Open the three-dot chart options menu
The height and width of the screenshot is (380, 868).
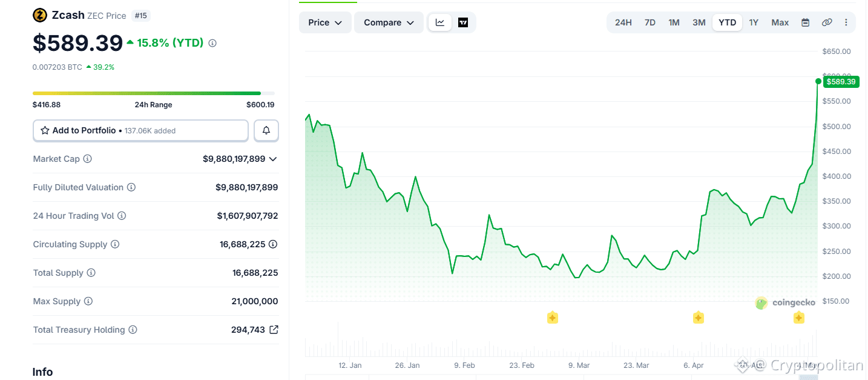846,22
